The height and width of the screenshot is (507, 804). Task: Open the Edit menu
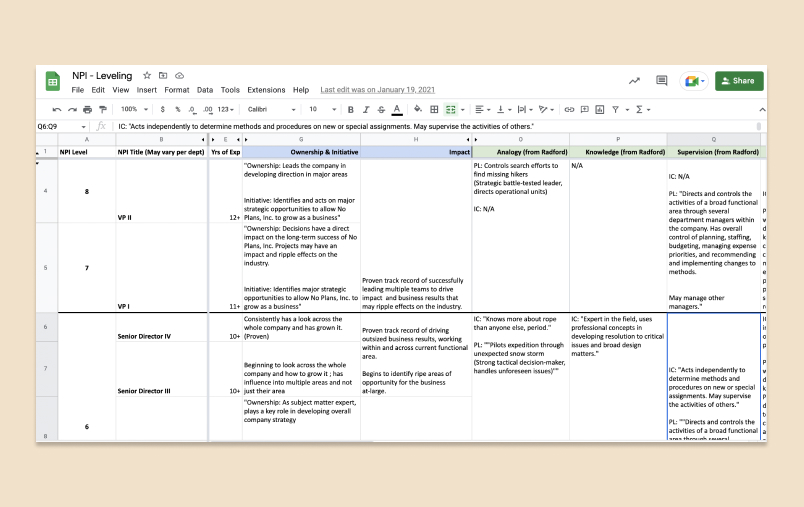98,90
